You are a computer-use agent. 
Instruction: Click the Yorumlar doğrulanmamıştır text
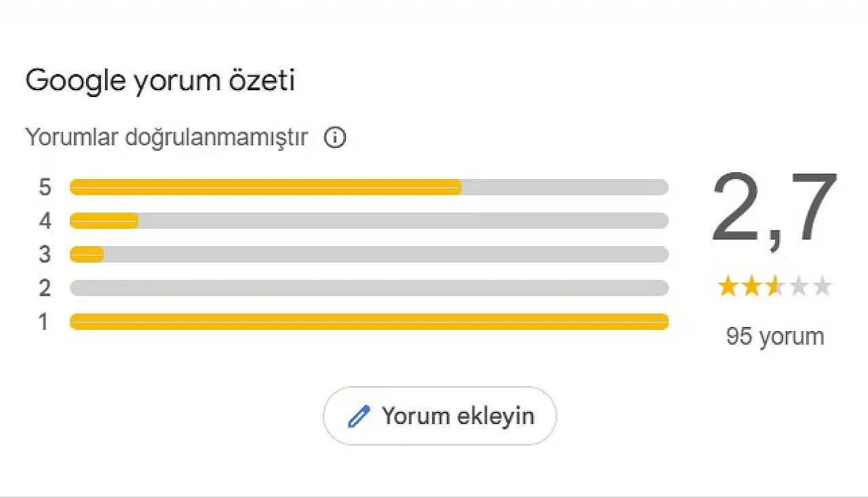click(167, 137)
